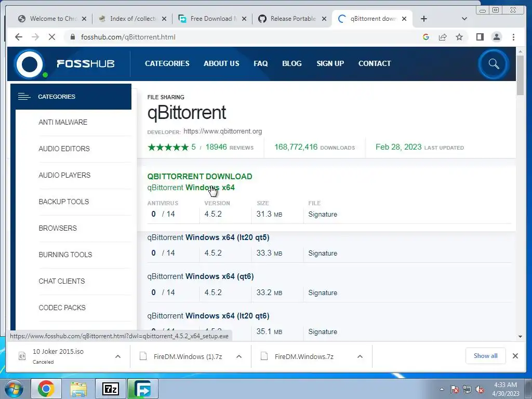Download qBittorrent Windows x64 (lt20 qt6)
Viewport: 532px width, 399px height.
[x=208, y=316]
